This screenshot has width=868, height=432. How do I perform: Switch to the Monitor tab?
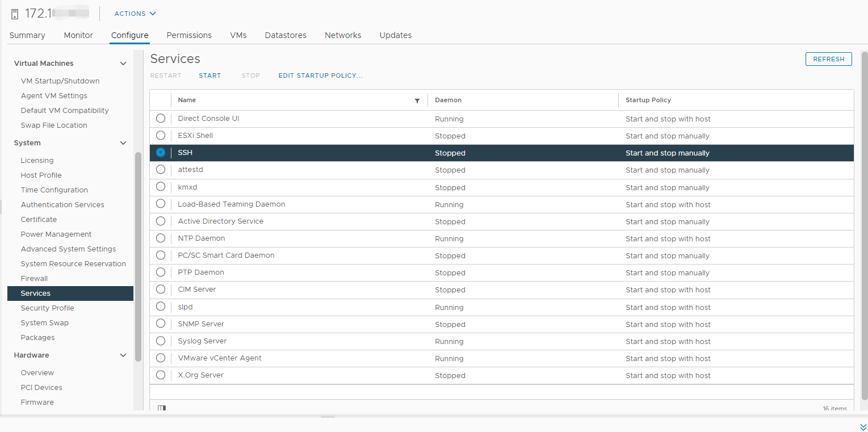78,35
